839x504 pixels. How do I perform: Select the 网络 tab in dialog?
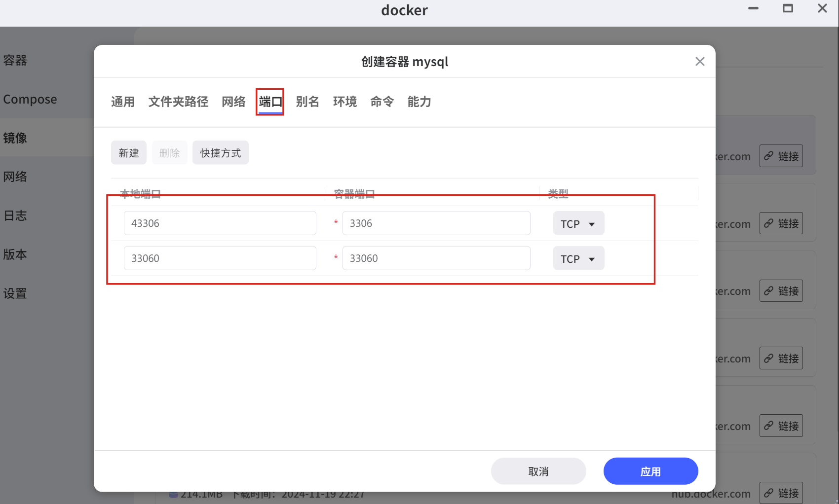point(233,102)
